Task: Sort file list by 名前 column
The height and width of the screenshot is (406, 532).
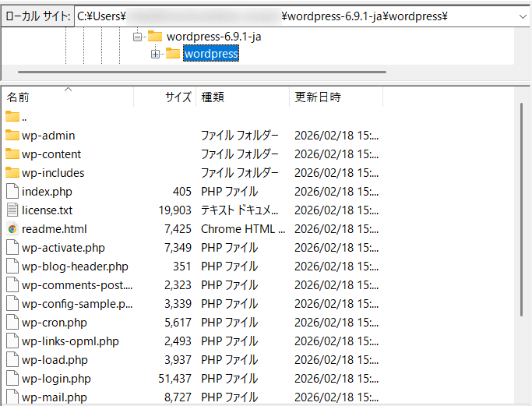Action: [x=68, y=97]
